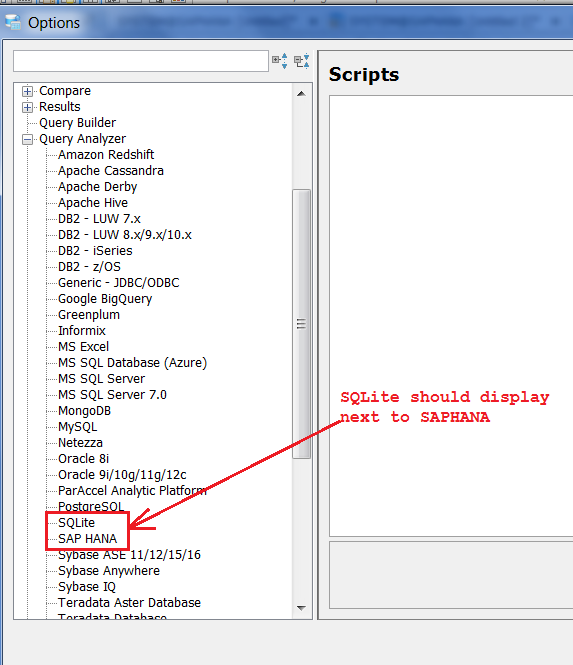This screenshot has width=573, height=665.
Task: Select the Google BigQuery item
Action: [x=105, y=299]
